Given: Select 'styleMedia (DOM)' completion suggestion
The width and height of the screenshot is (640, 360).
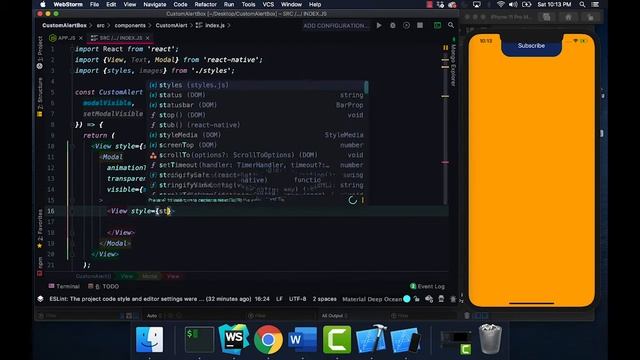Looking at the screenshot, I should click(x=256, y=135).
